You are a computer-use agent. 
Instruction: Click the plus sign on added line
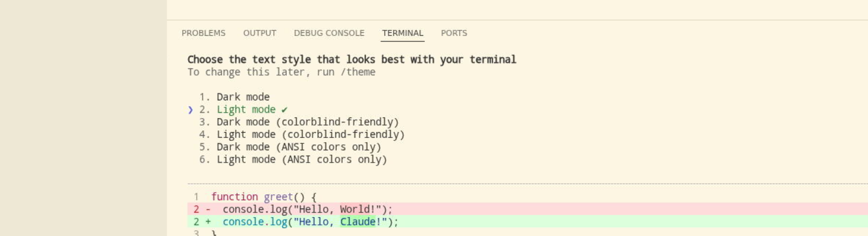click(x=208, y=222)
